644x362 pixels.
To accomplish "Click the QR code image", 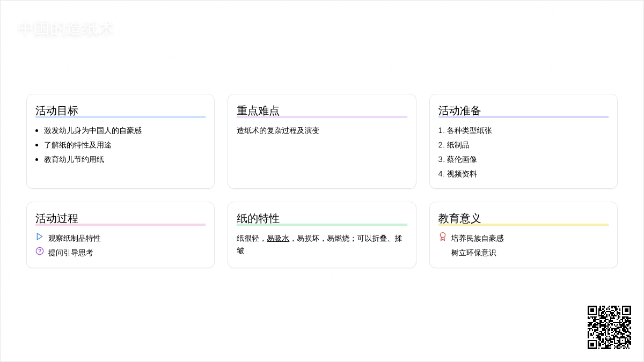I will (x=609, y=327).
